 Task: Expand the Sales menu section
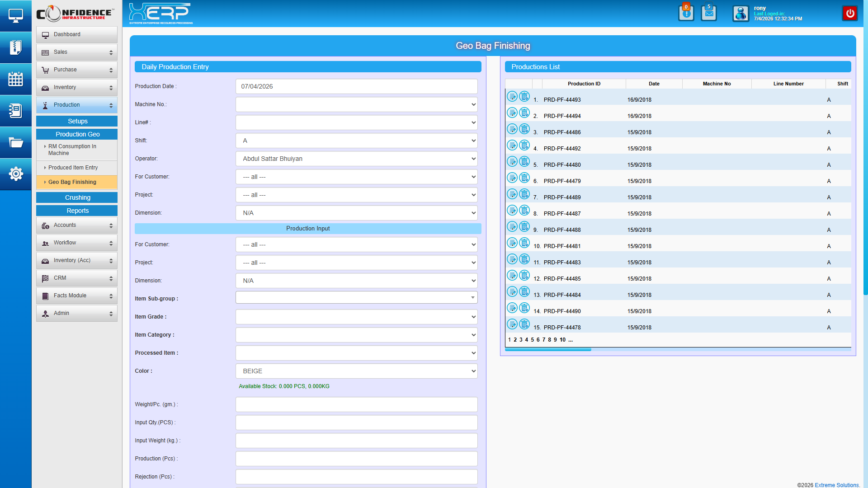pos(76,52)
